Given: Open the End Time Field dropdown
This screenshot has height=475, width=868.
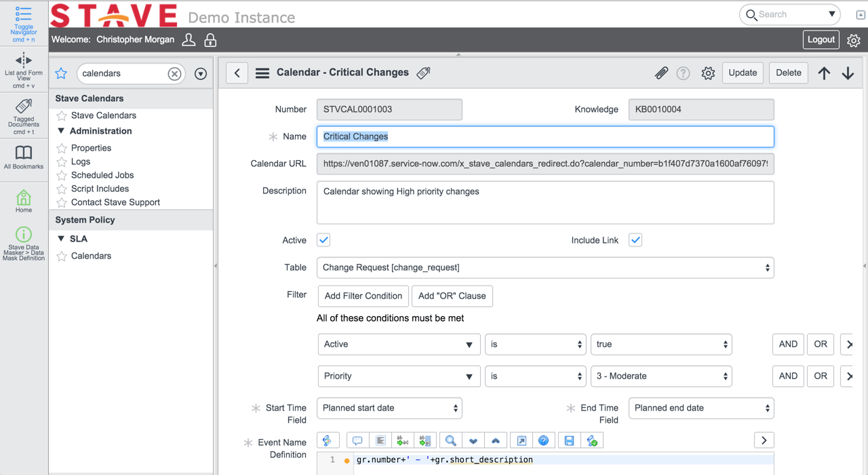Looking at the screenshot, I should click(x=701, y=408).
